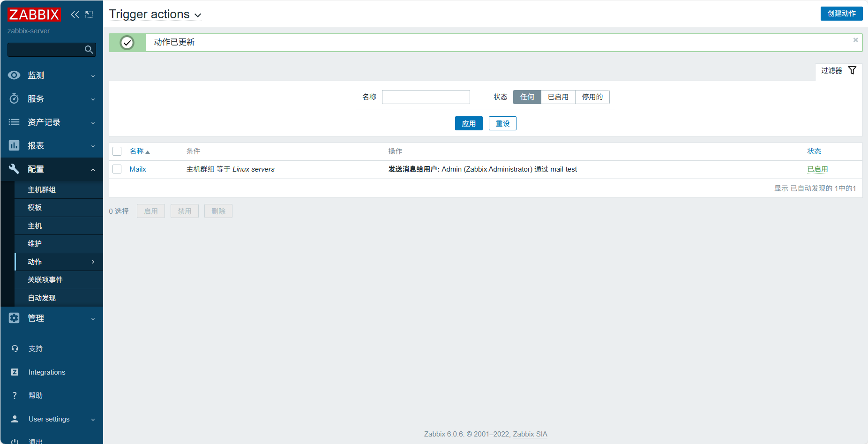Click the bar chart icon for 报表
Viewport: 868px width, 444px height.
pos(14,145)
